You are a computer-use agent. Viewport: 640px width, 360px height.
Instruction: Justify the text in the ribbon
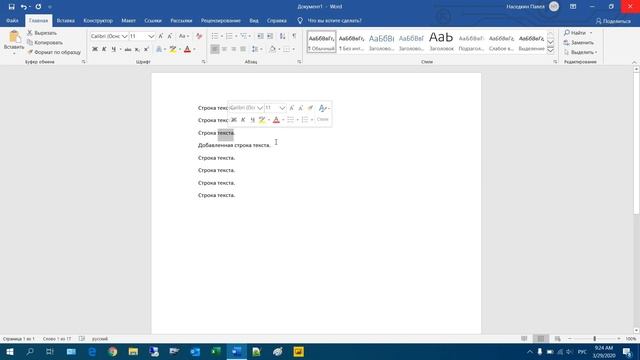pos(243,49)
